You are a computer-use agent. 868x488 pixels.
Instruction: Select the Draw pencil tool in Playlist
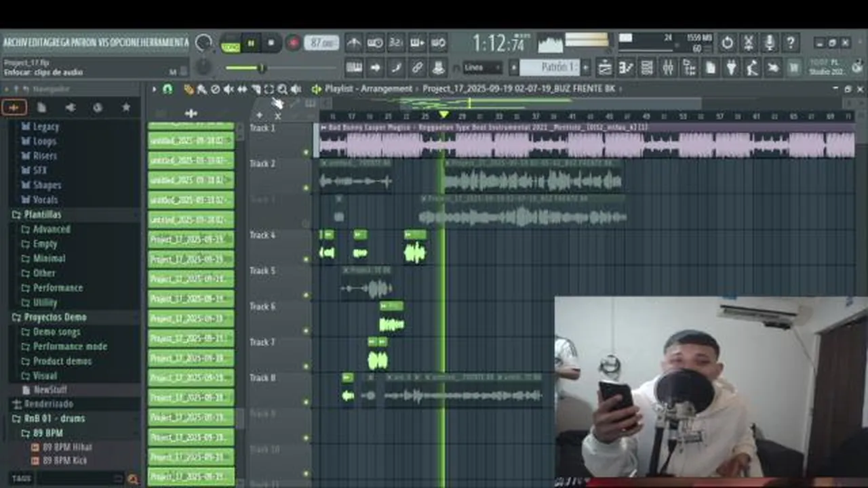pyautogui.click(x=189, y=89)
